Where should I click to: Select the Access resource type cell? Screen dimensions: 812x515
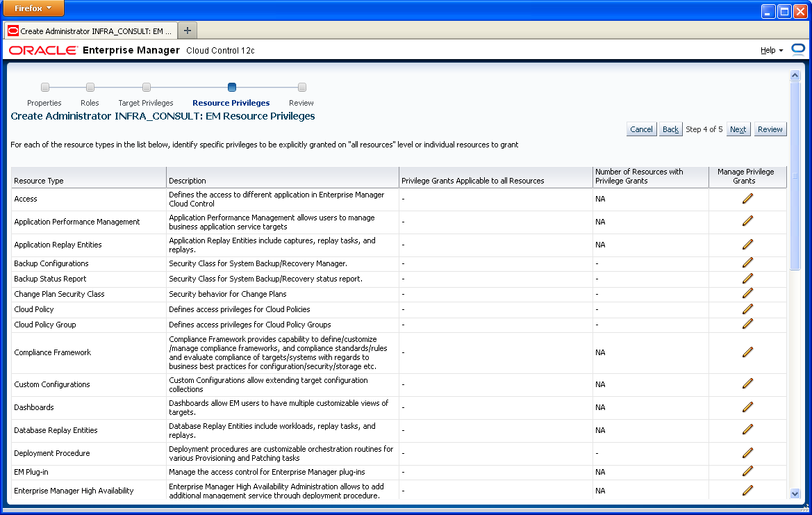point(88,199)
